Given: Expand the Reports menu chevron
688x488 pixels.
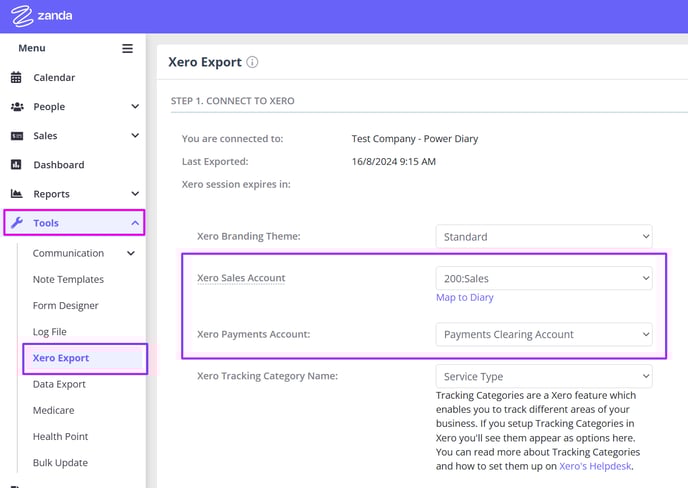Looking at the screenshot, I should pos(135,194).
